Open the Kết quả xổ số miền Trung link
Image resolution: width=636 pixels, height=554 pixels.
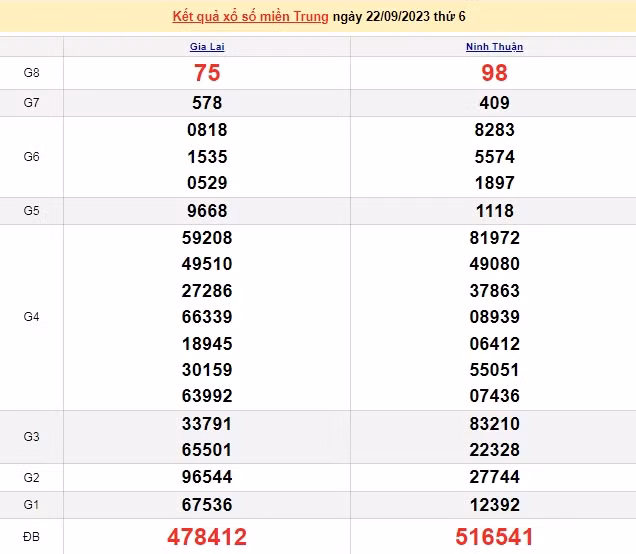(x=250, y=17)
